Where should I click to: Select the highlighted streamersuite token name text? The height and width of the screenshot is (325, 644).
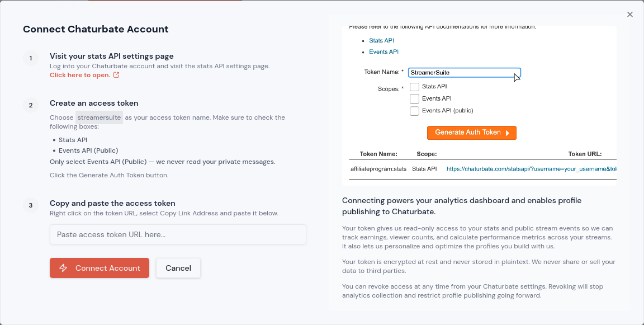click(99, 117)
